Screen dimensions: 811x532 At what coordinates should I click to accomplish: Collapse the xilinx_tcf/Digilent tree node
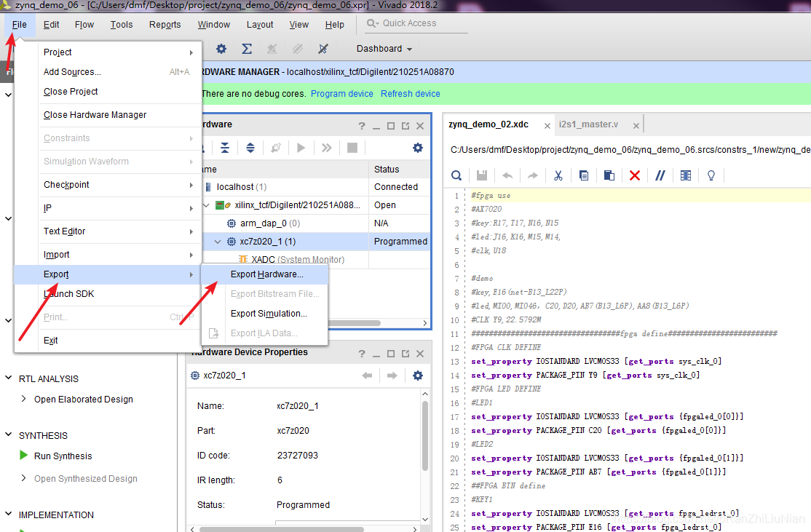(206, 205)
